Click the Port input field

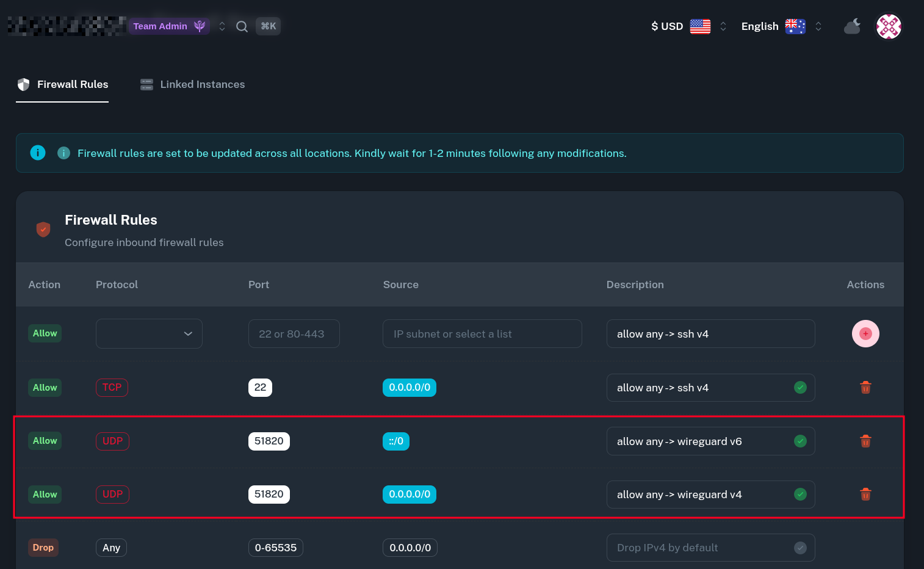pos(294,334)
